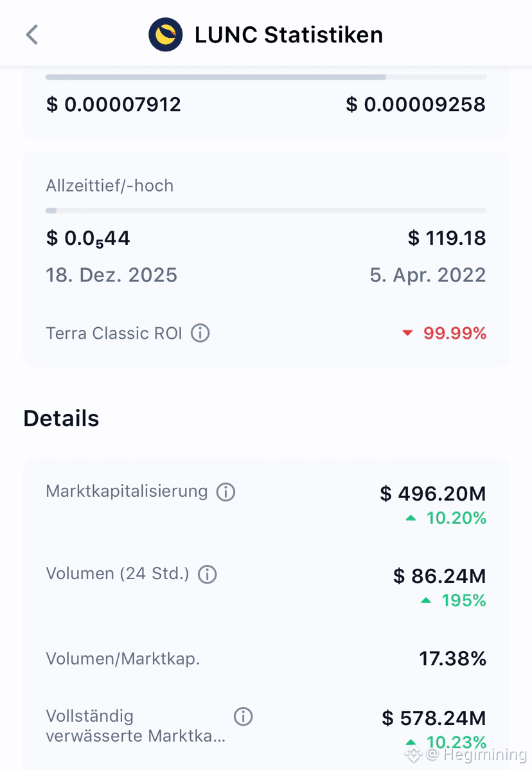Select the LUNC Statistiken title
Image resolution: width=532 pixels, height=770 pixels.
pos(288,35)
